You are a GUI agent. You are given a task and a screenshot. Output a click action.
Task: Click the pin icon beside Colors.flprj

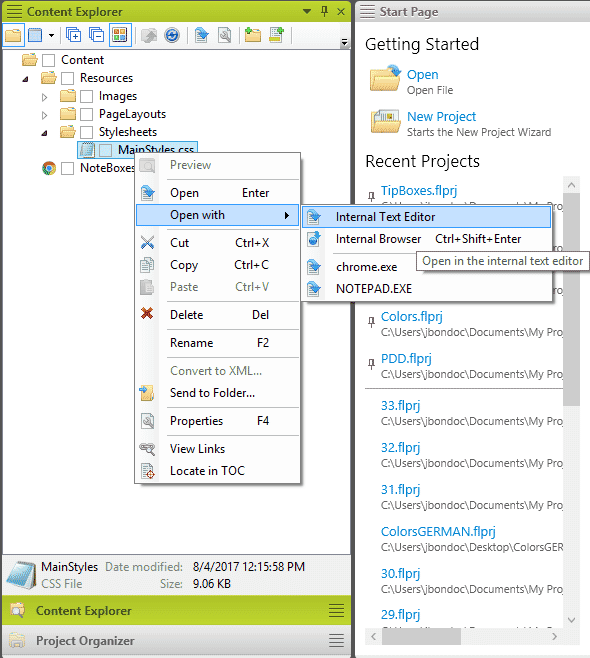pos(371,322)
